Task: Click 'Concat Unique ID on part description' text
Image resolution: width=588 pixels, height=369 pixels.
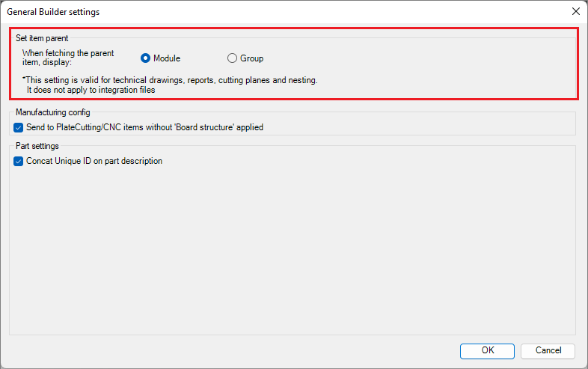Action: [x=94, y=161]
